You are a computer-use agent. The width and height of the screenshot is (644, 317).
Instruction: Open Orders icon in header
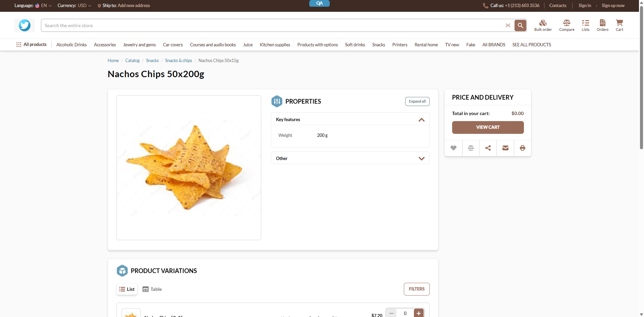pyautogui.click(x=602, y=25)
